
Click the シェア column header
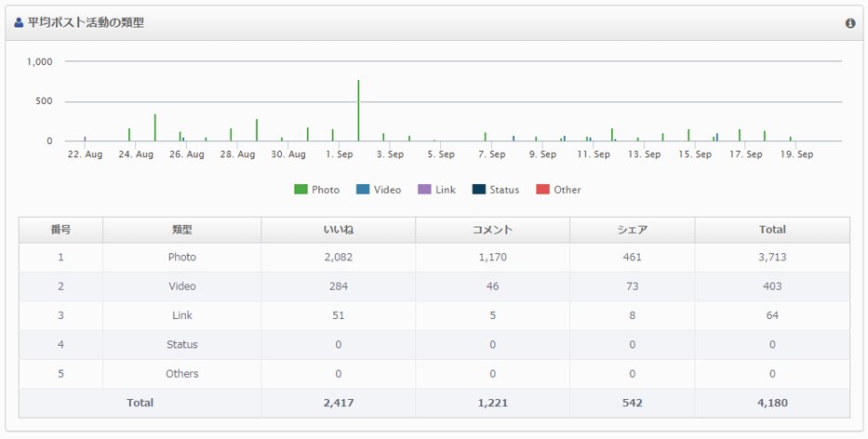(x=632, y=230)
